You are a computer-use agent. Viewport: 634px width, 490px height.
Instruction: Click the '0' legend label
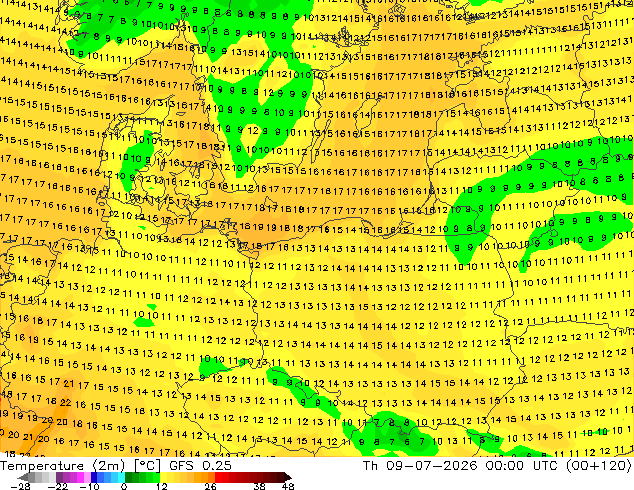point(124,486)
